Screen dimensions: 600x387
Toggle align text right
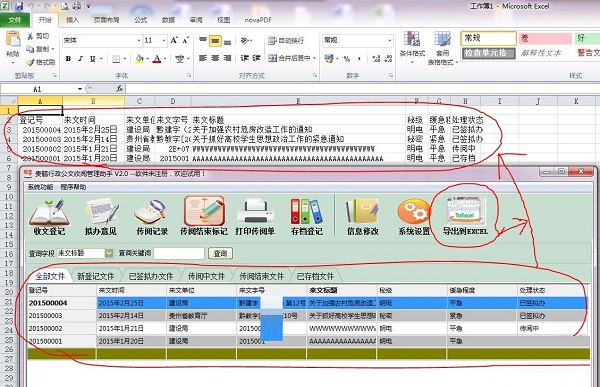[x=227, y=58]
